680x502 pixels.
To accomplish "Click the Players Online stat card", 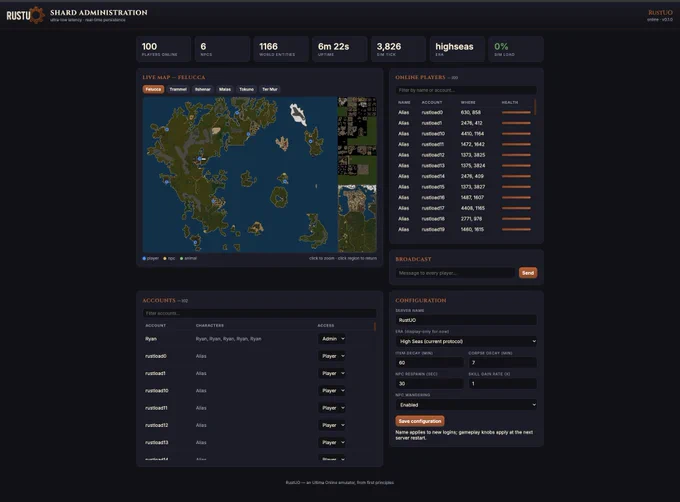I will [163, 49].
